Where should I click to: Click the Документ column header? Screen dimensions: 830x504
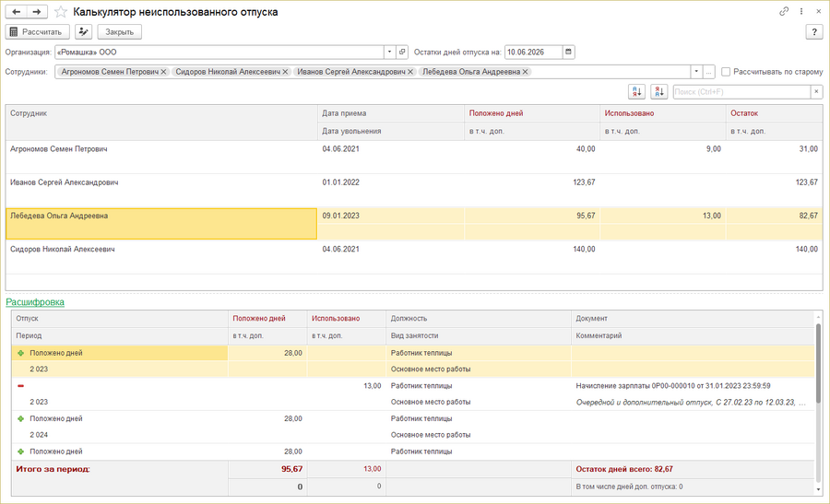coord(693,319)
